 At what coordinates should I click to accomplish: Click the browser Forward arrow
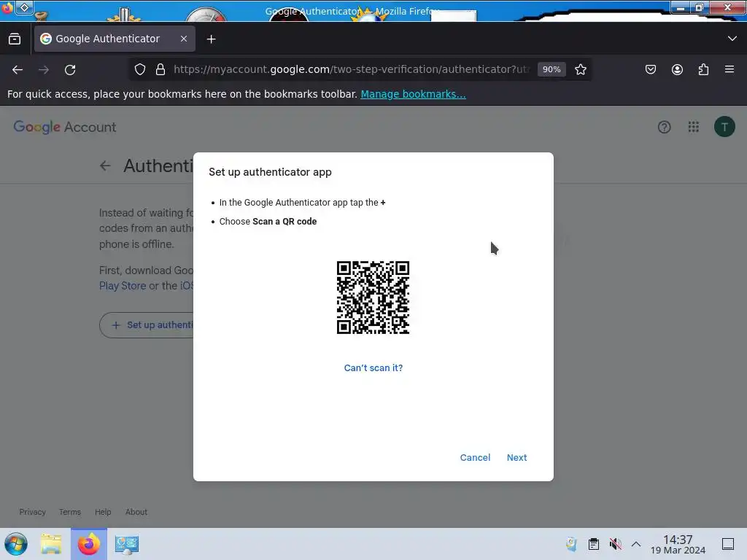[x=44, y=70]
